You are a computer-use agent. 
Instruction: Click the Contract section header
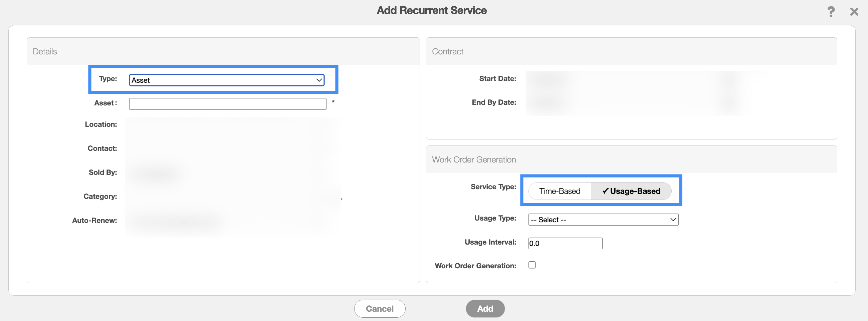coord(447,51)
